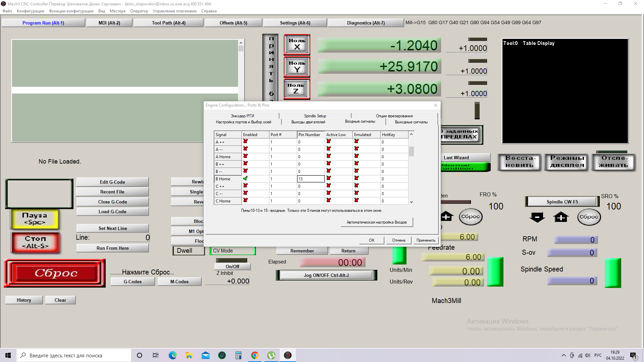The width and height of the screenshot is (644, 362).
Task: Enable the A Home signal
Action: point(246,157)
